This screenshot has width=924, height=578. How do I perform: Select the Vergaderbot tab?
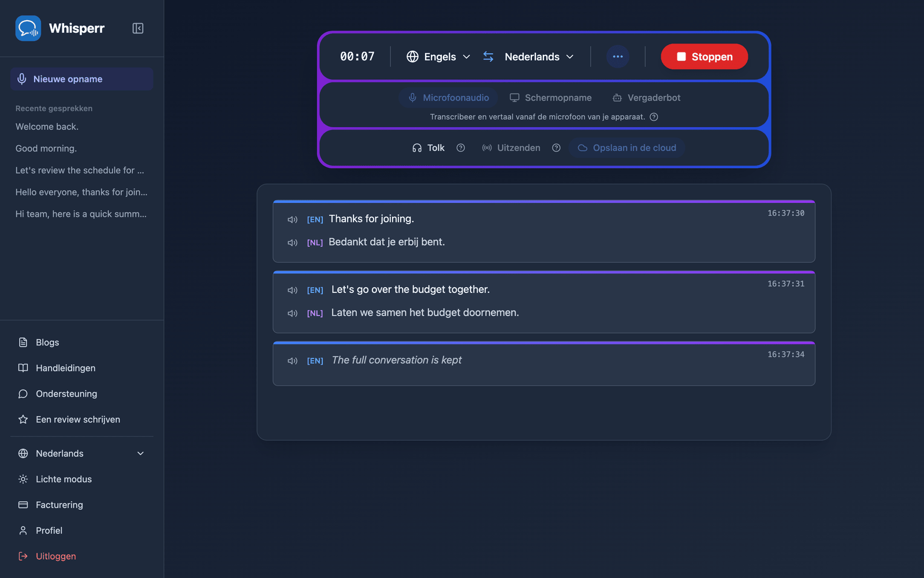point(647,98)
